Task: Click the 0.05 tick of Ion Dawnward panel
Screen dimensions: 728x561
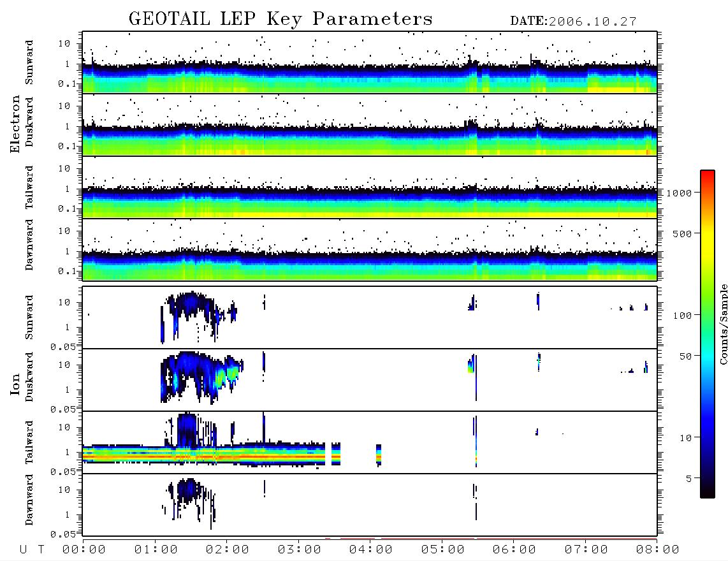Action: click(x=62, y=534)
